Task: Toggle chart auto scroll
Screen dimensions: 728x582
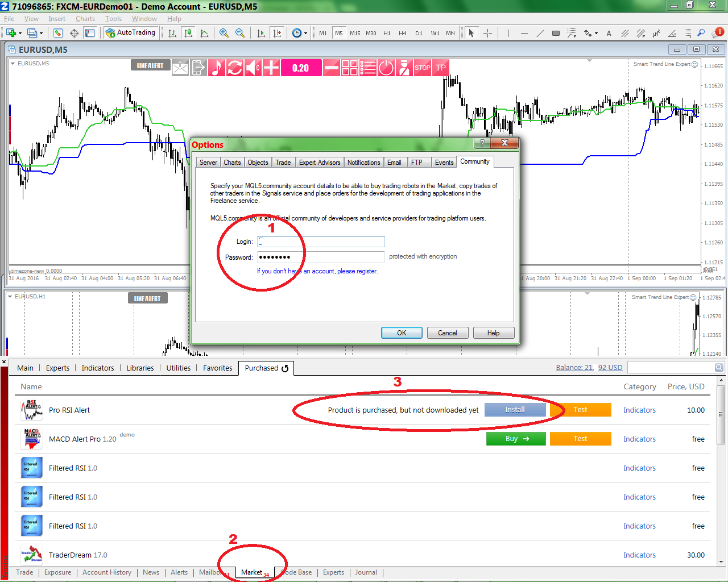Action: (x=260, y=33)
